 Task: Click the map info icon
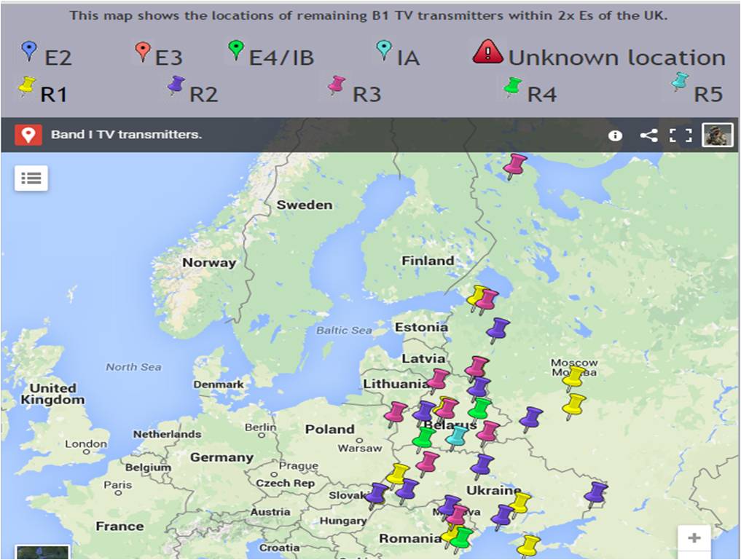[615, 135]
